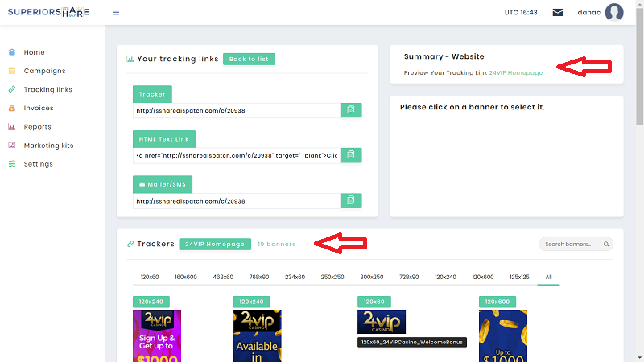Screen dimensions: 644x362
Task: Select the 120x60 24VIP Casino banner
Action: (382, 322)
